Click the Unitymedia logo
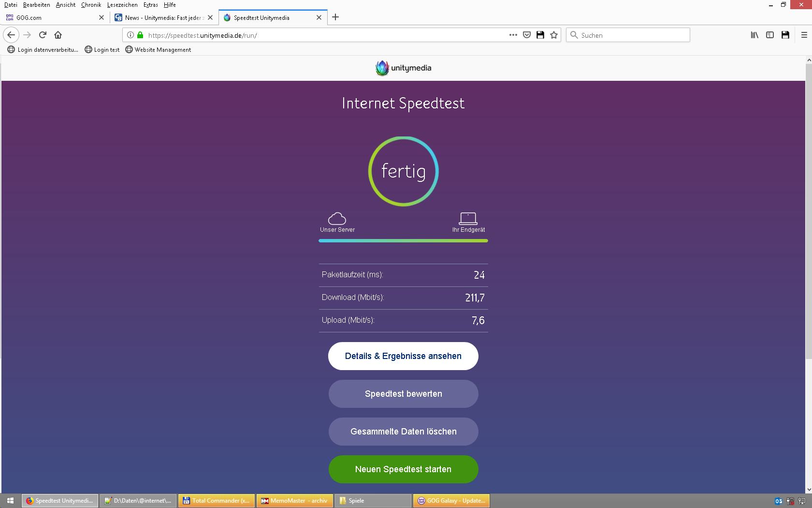Image resolution: width=812 pixels, height=508 pixels. tap(404, 68)
